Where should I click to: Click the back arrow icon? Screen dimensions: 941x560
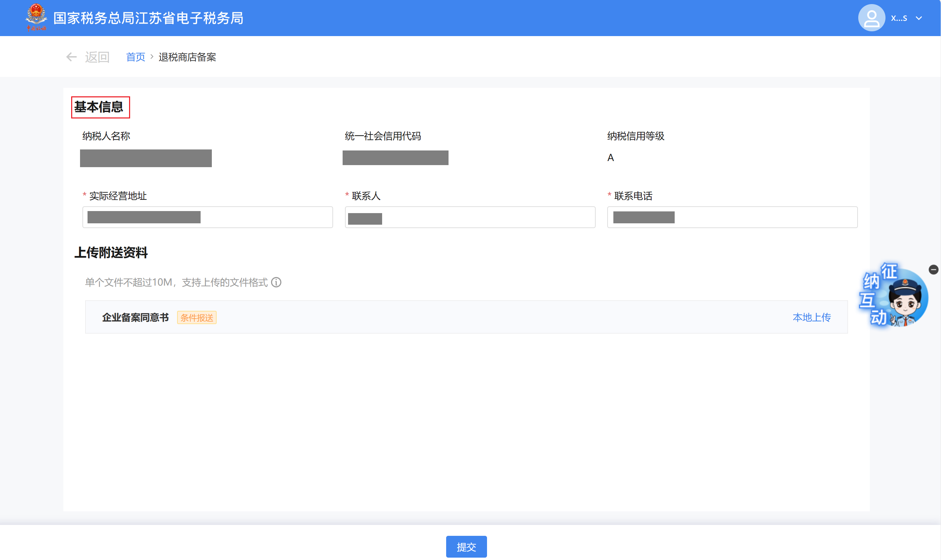pos(71,57)
